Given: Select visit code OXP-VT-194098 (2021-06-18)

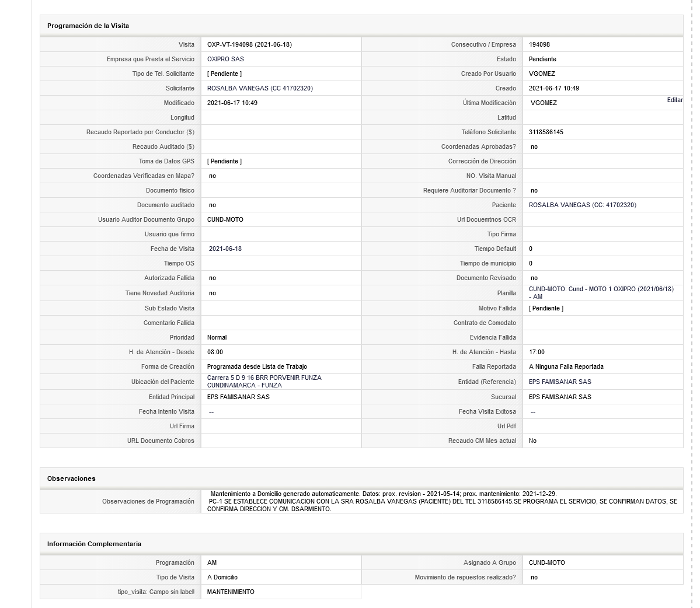Looking at the screenshot, I should tap(249, 44).
